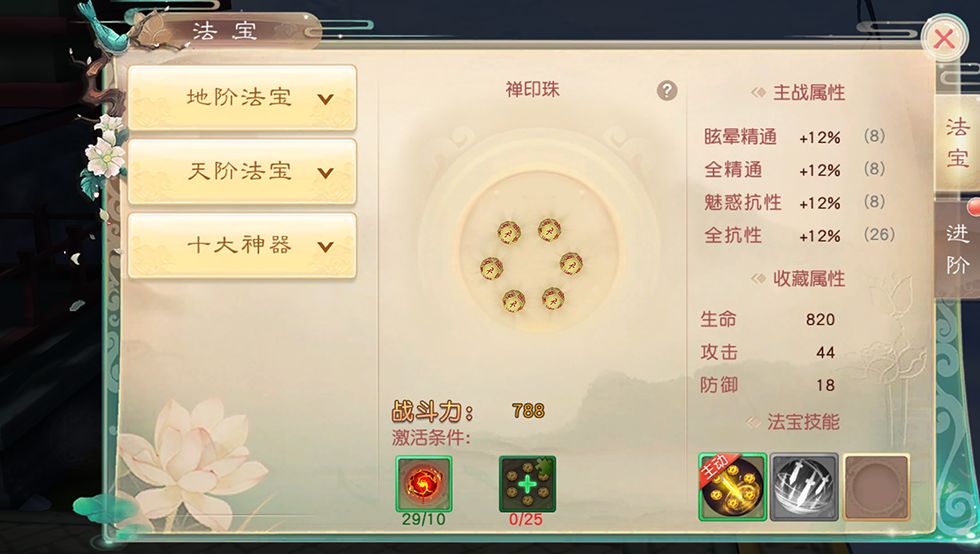Tap the red 0/25 fragment count
The width and height of the screenshot is (980, 554).
[x=526, y=520]
